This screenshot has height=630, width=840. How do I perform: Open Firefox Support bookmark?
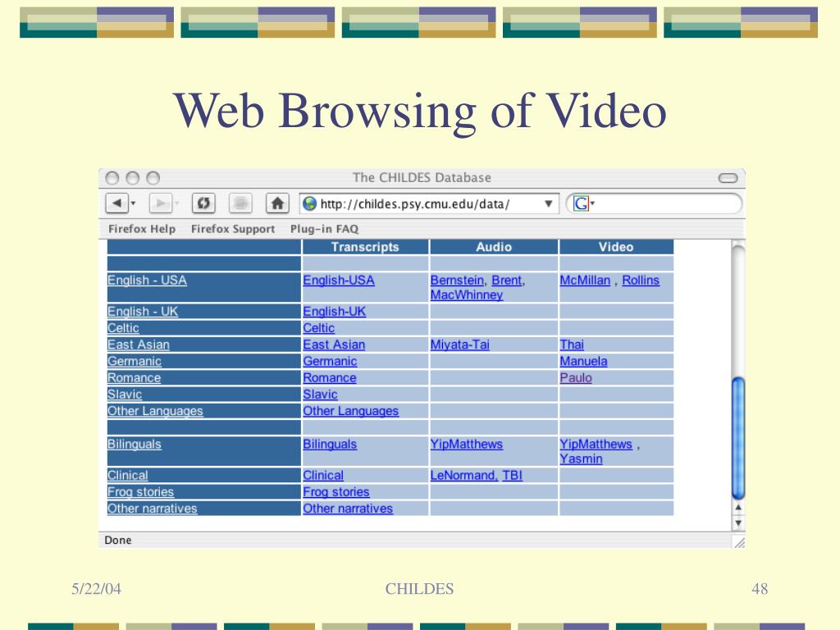coord(233,229)
